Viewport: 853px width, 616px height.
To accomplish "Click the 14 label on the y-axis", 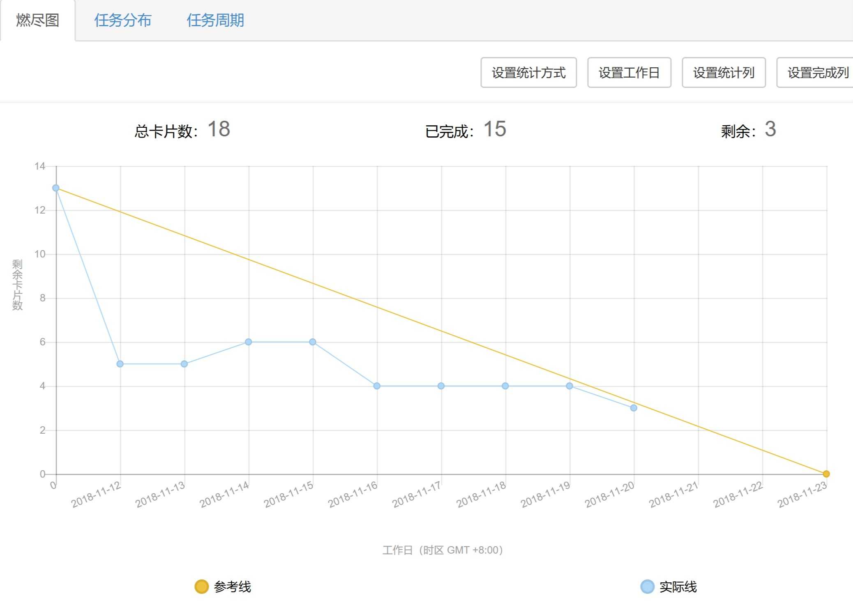I will (40, 166).
